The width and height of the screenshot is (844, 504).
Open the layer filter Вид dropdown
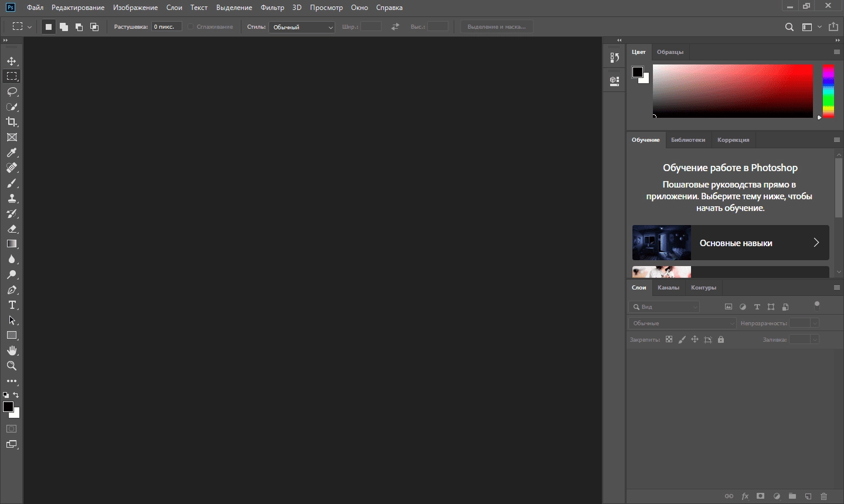click(x=665, y=307)
